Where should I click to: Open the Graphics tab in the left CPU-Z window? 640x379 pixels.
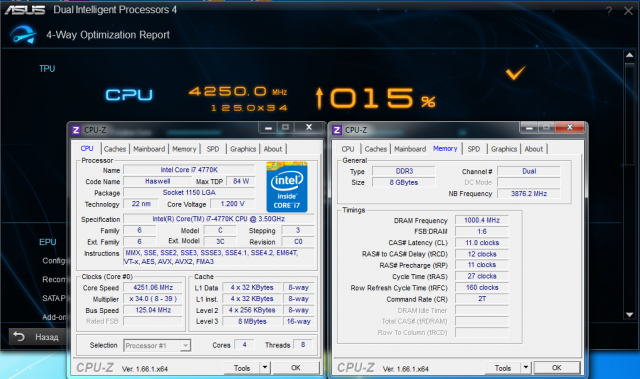point(243,149)
